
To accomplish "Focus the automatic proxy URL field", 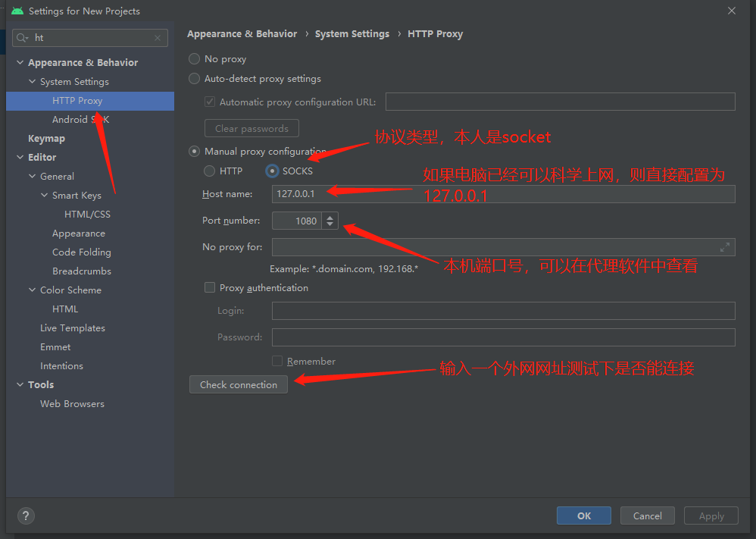I will (561, 102).
